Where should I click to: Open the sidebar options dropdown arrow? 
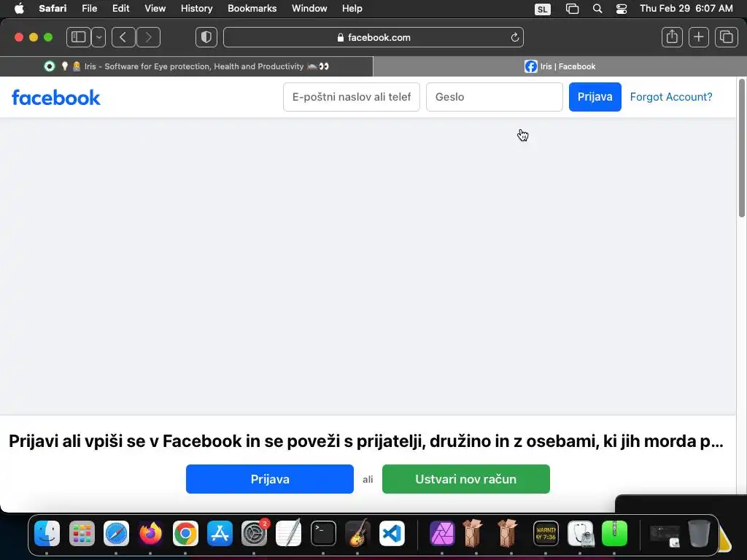click(98, 37)
